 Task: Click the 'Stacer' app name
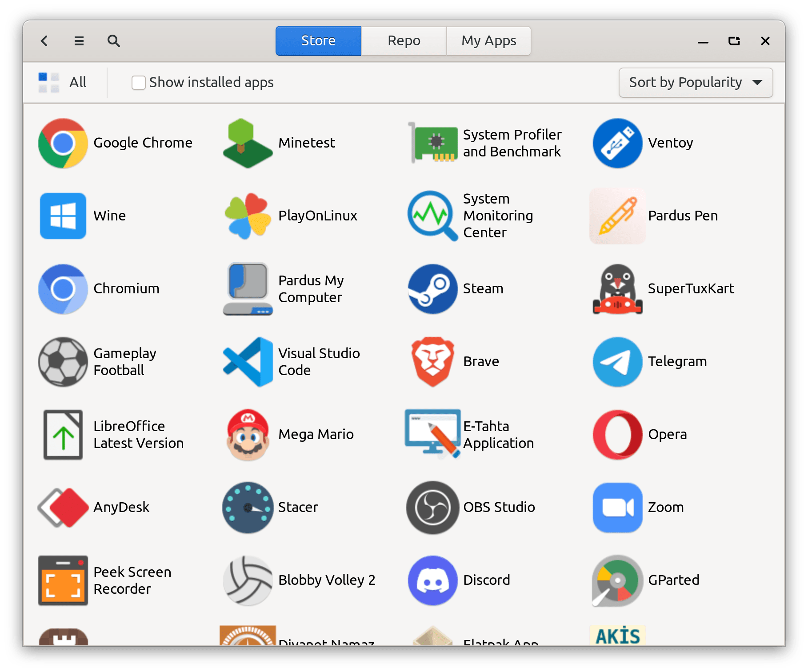tap(298, 508)
